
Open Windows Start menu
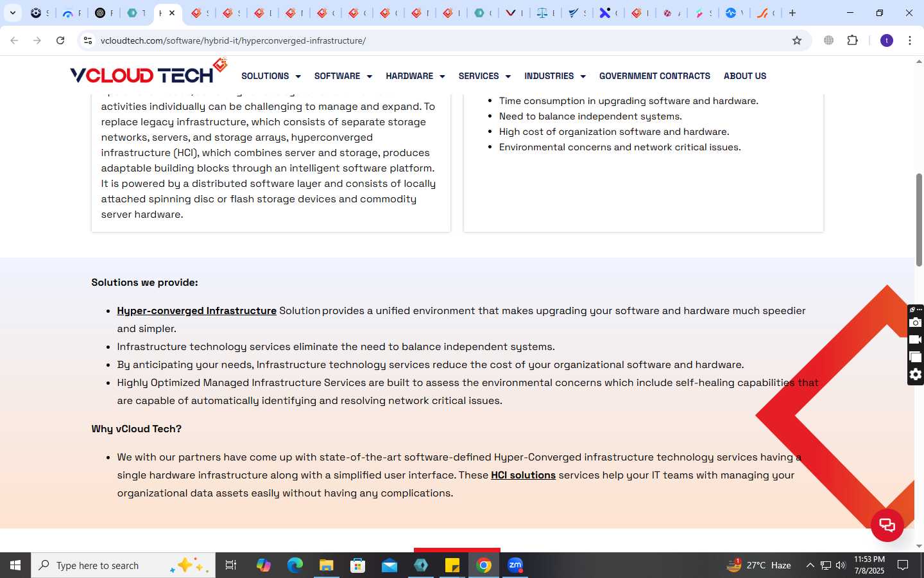15,565
